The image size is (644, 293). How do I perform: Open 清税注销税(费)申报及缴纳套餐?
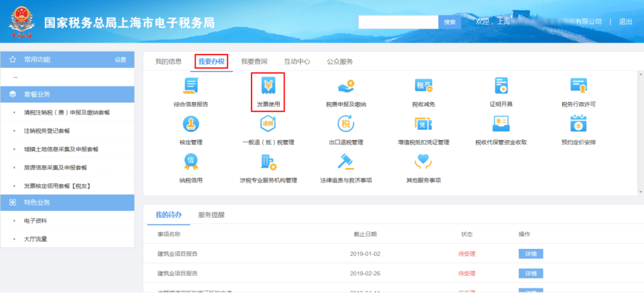67,113
